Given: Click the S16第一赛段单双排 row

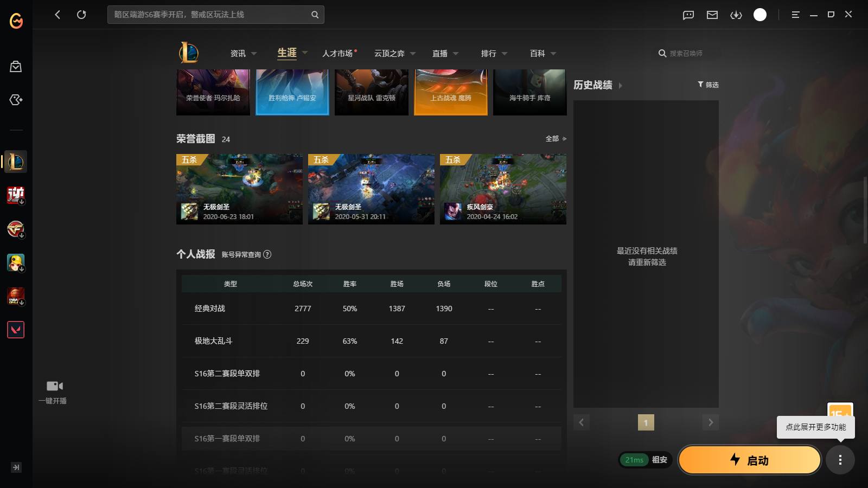Looking at the screenshot, I should [x=372, y=439].
